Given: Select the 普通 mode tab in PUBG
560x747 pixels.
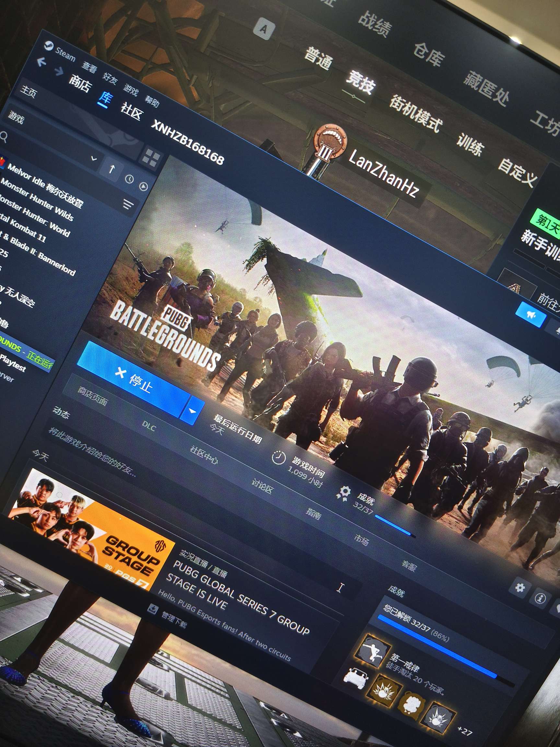Looking at the screenshot, I should (319, 59).
